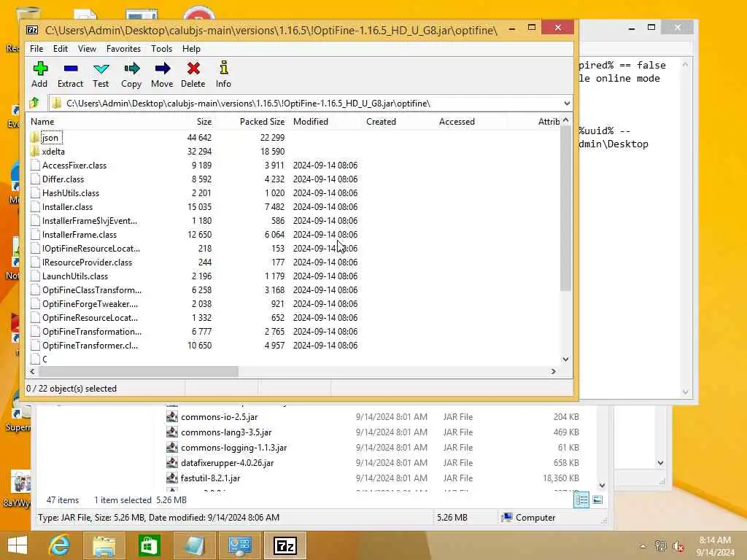
Task: Click Computer in Explorer status bar
Action: (x=529, y=518)
